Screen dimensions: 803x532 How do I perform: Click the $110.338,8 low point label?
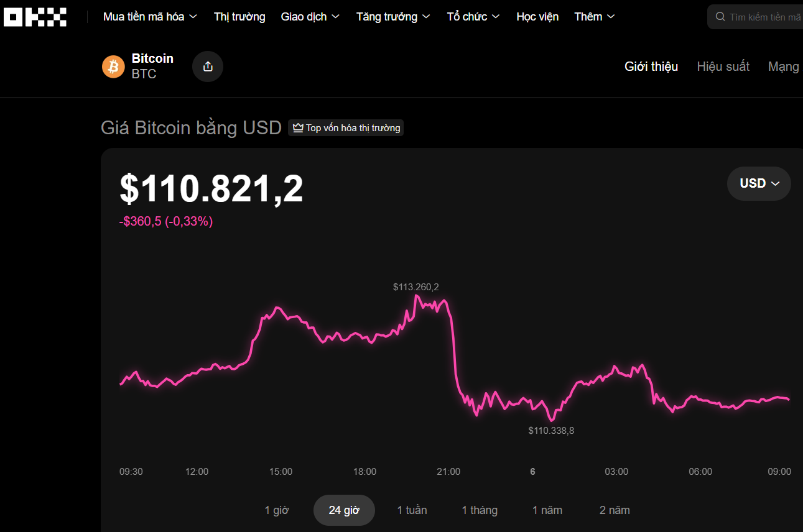click(550, 430)
